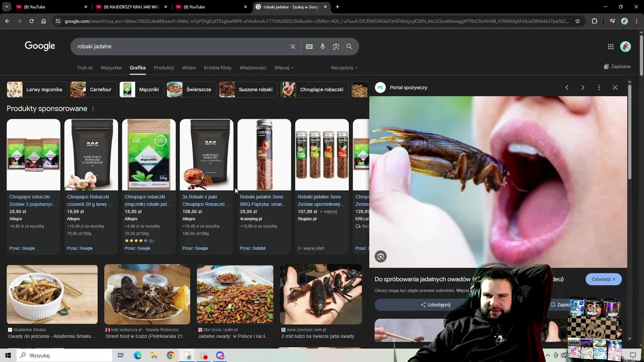
Task: Launch Microsoft Edge from taskbar
Action: click(x=137, y=355)
